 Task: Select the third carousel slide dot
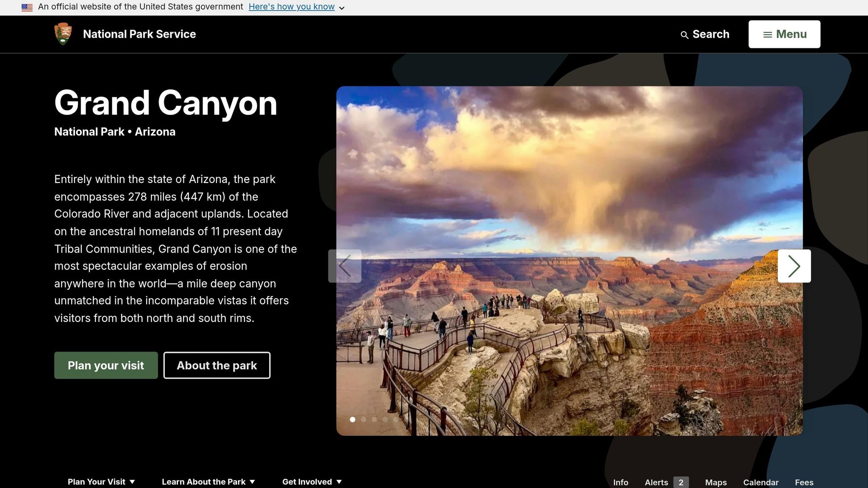374,419
